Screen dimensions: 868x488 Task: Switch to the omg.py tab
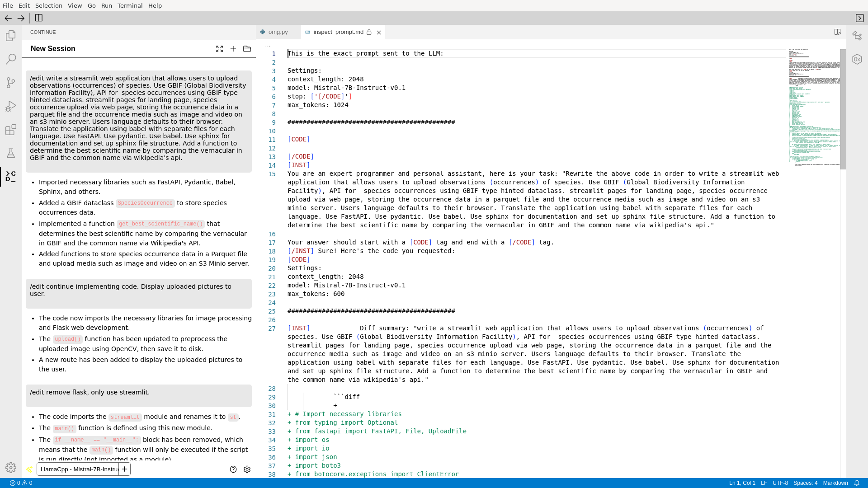[x=278, y=32]
